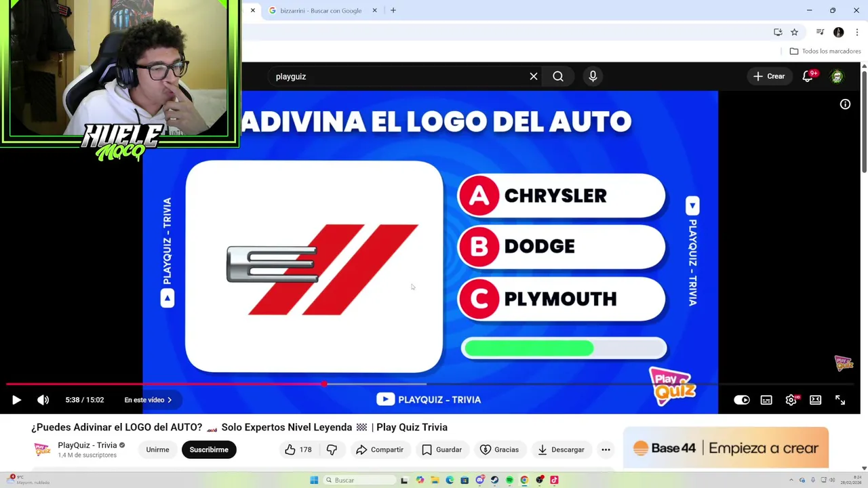This screenshot has width=868, height=488.
Task: Open Microsoft Store from the taskbar
Action: pos(465,480)
